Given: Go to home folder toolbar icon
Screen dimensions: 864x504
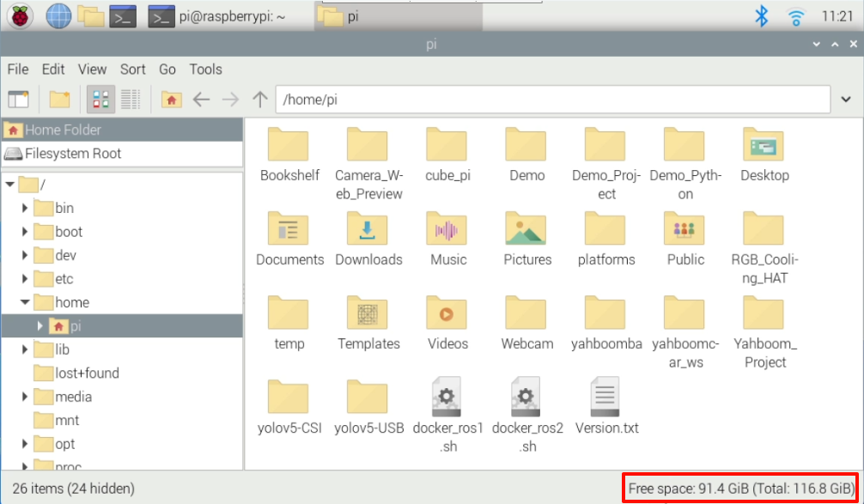Looking at the screenshot, I should (172, 100).
